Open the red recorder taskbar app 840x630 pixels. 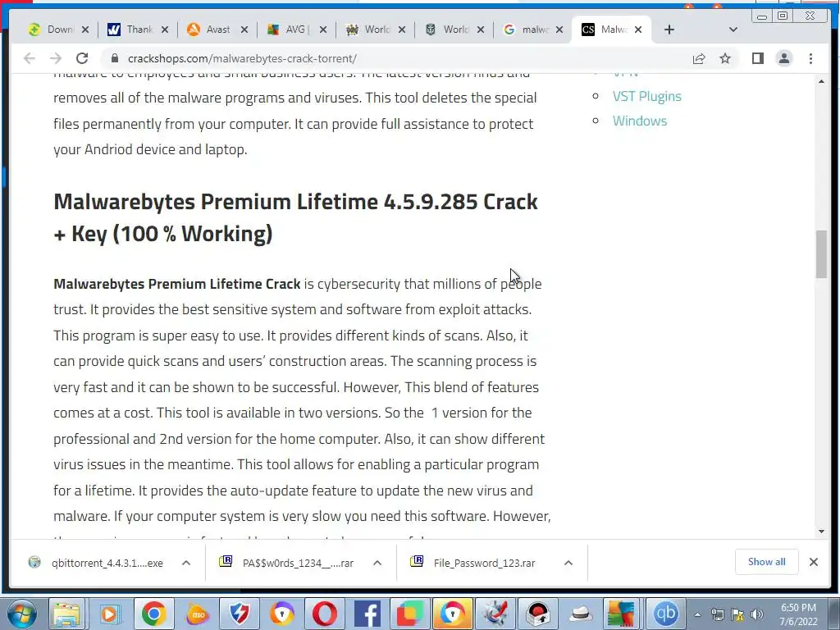[537, 614]
